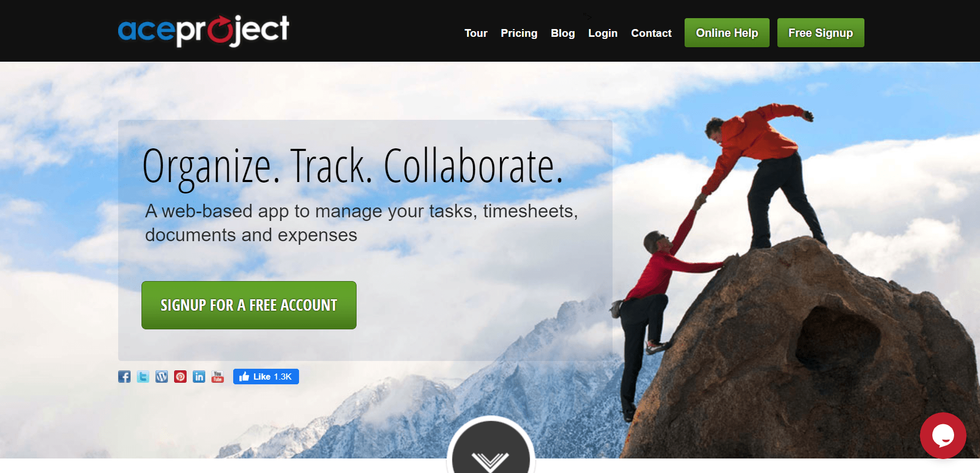Like the page via Facebook Like button
Image resolution: width=980 pixels, height=473 pixels.
[x=266, y=377]
